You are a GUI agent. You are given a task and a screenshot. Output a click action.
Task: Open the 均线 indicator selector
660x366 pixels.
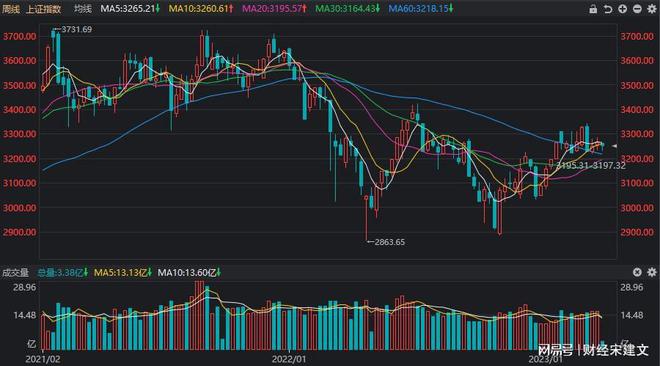82,8
